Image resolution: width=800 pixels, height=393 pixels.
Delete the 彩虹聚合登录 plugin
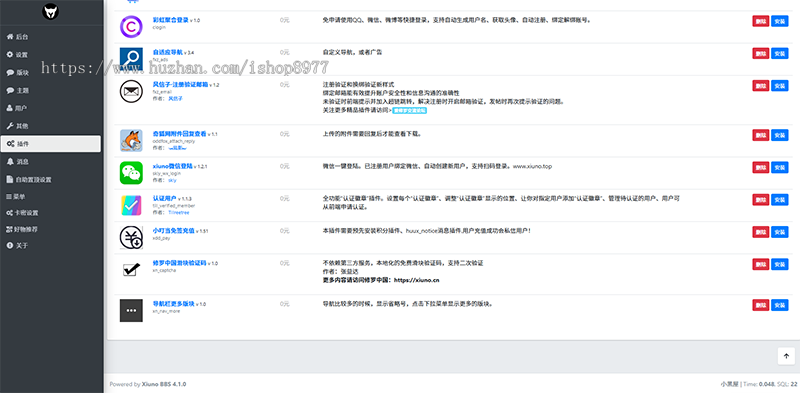[x=760, y=21]
